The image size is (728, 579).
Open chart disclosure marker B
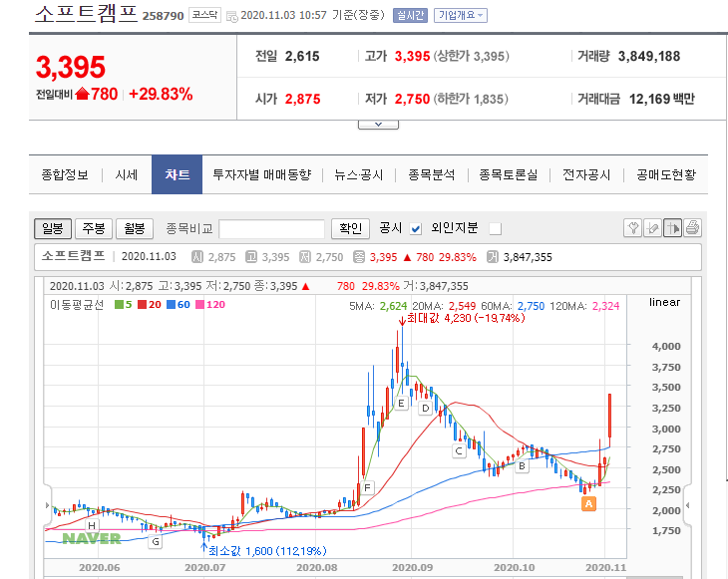522,465
